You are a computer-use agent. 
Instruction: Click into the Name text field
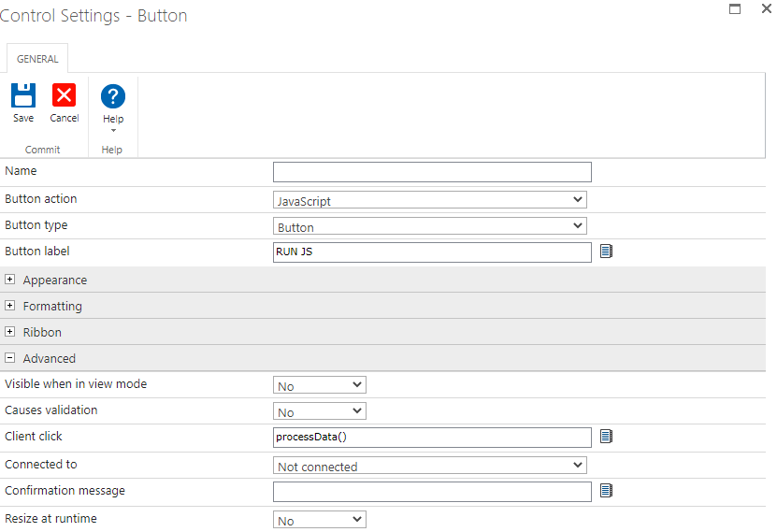pos(432,172)
